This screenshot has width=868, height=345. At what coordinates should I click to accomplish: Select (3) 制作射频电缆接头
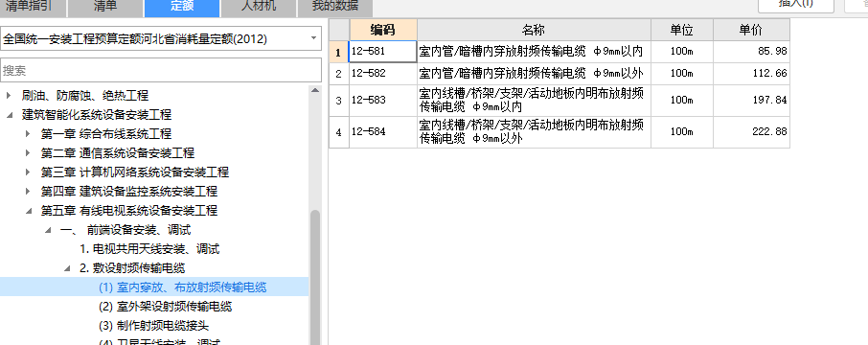pos(154,326)
